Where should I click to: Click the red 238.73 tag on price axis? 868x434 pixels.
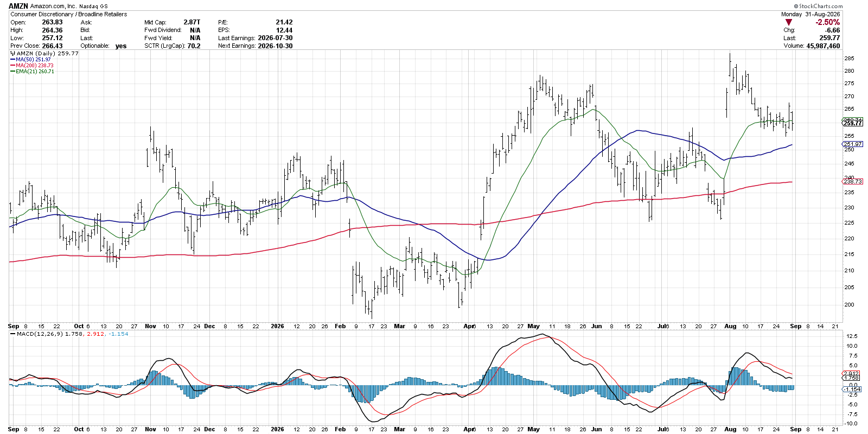[x=852, y=182]
